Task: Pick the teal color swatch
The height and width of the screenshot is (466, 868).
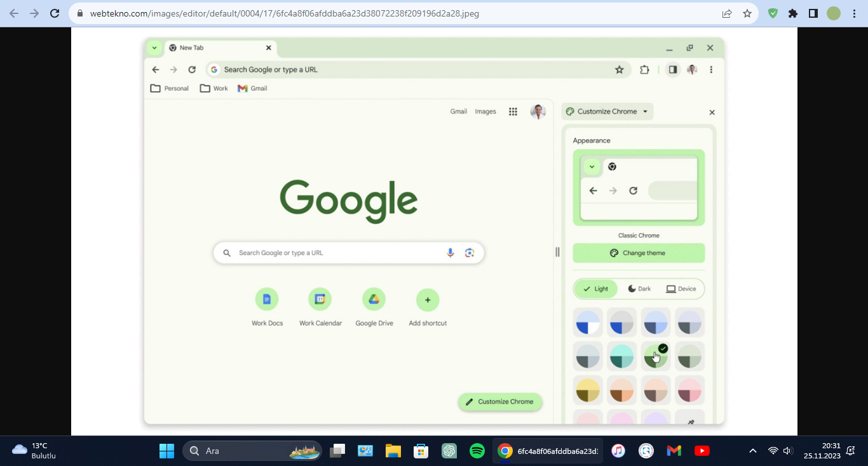Action: coord(622,357)
